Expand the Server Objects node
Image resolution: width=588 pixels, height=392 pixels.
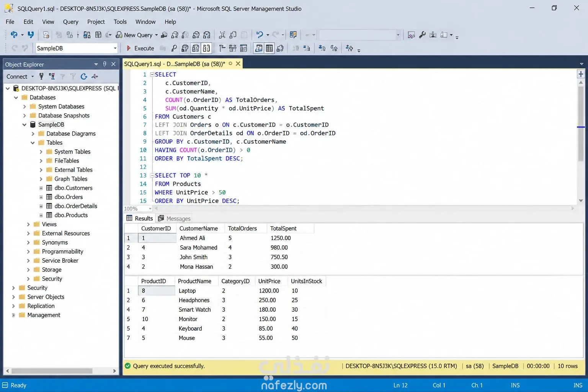[13, 297]
